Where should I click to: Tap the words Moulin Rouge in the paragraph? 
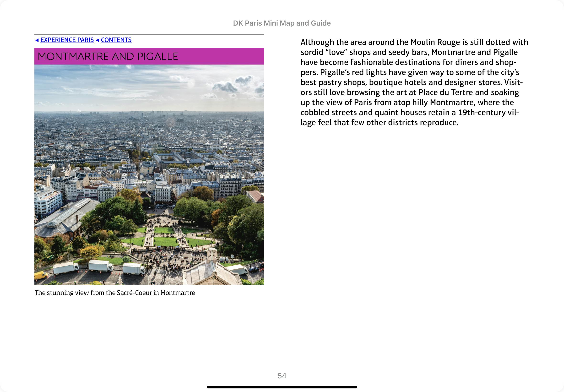pyautogui.click(x=435, y=42)
